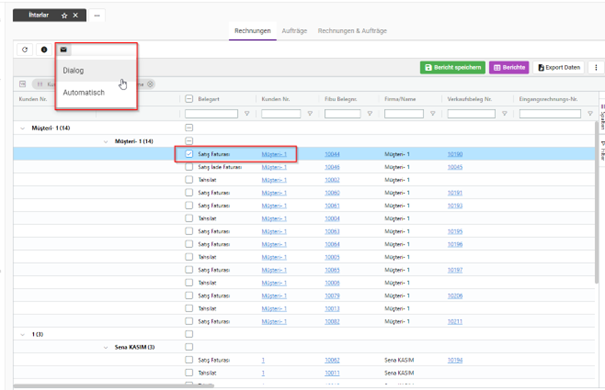Open the dash tab button beside İhtarlar
Screen dimensions: 605x390
click(x=97, y=15)
